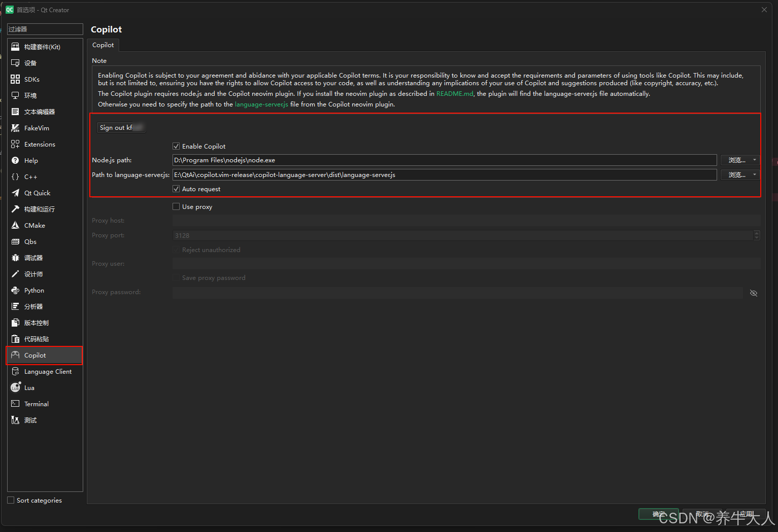Open the 构建和运行 hammer icon

pos(15,209)
